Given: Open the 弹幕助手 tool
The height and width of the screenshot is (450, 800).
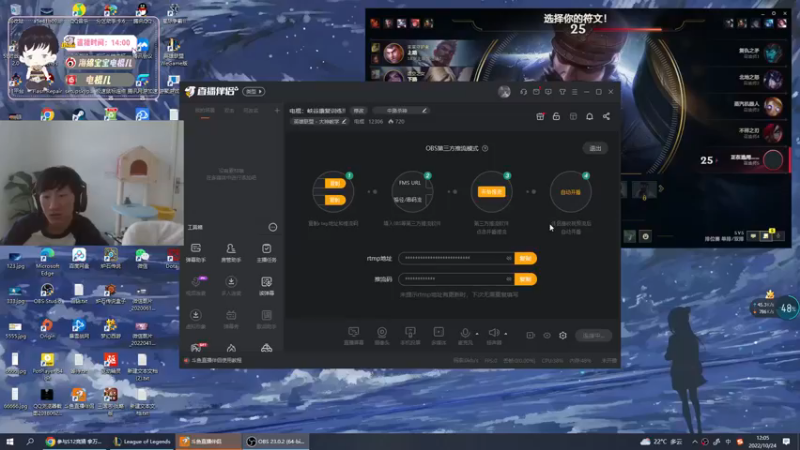Looking at the screenshot, I should (196, 253).
